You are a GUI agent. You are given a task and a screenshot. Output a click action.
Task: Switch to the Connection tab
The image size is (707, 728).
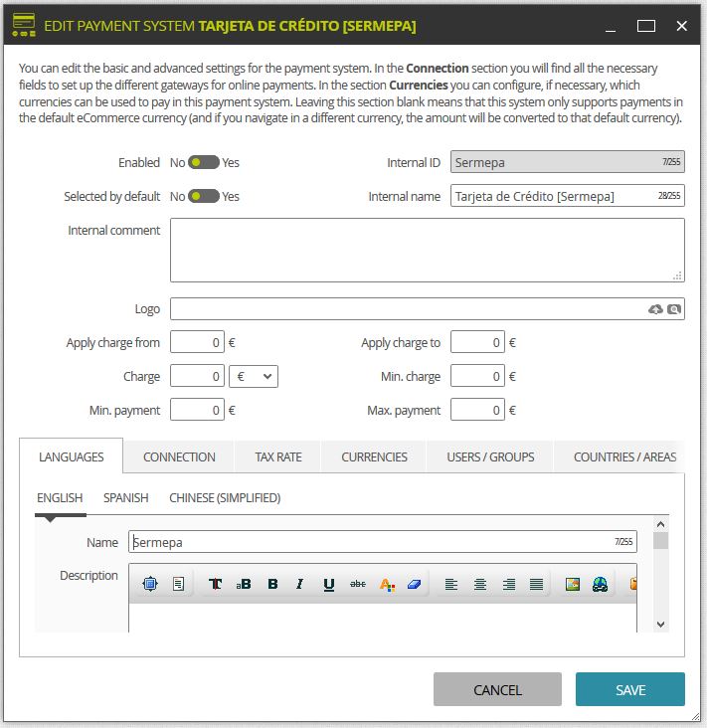[x=179, y=456]
